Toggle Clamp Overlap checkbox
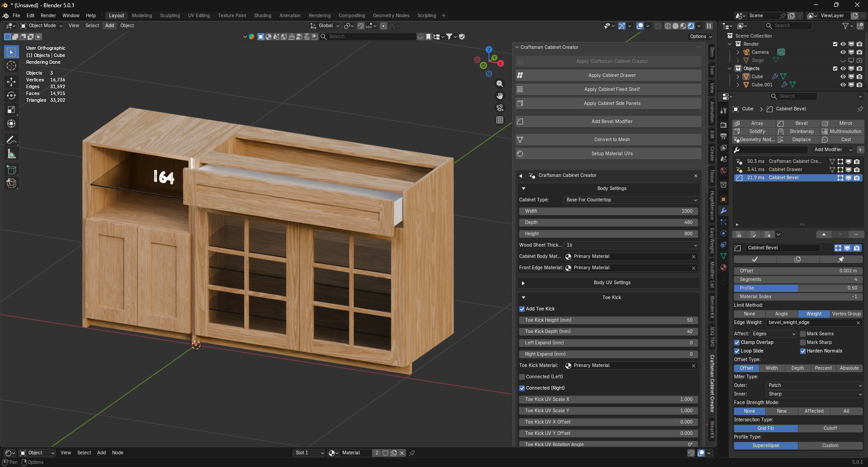Screen dimensions: 868x467 click(737, 343)
